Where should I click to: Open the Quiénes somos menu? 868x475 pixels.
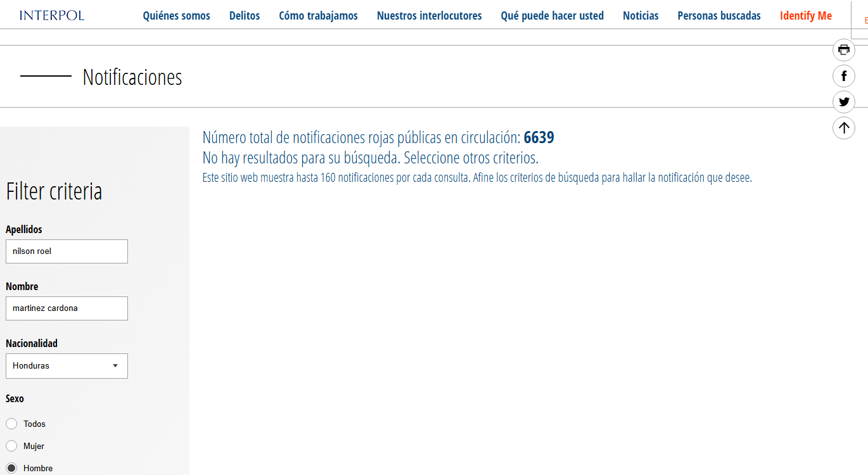176,16
